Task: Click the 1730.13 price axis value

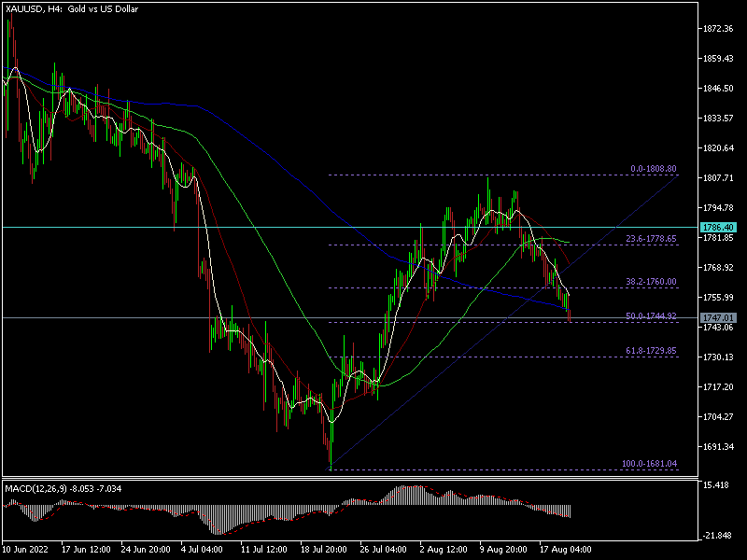Action: click(x=718, y=357)
